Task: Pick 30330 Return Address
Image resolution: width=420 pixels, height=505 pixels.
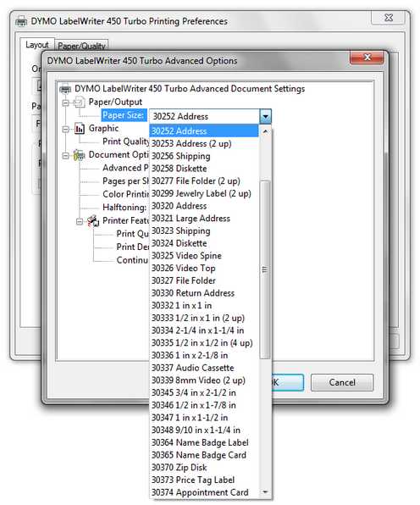Action: tap(204, 293)
